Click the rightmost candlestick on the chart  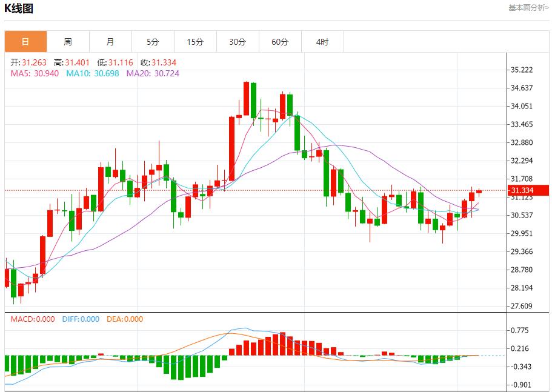click(479, 191)
